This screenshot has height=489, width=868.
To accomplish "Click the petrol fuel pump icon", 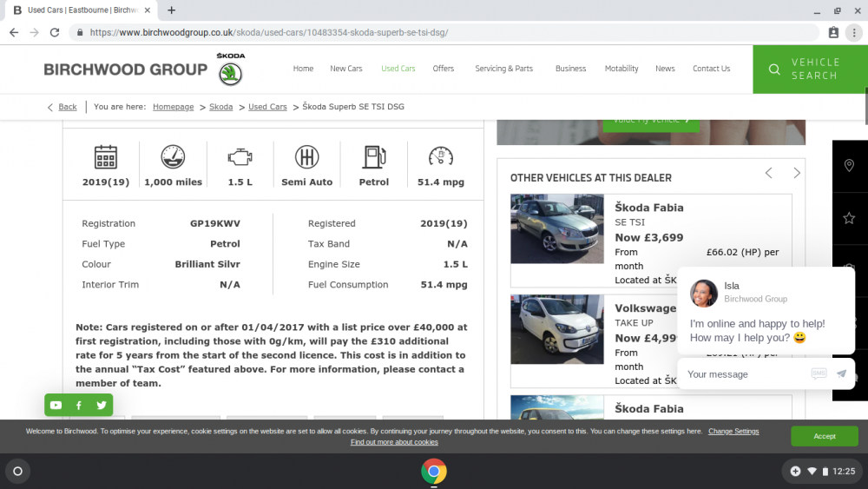I will point(374,157).
